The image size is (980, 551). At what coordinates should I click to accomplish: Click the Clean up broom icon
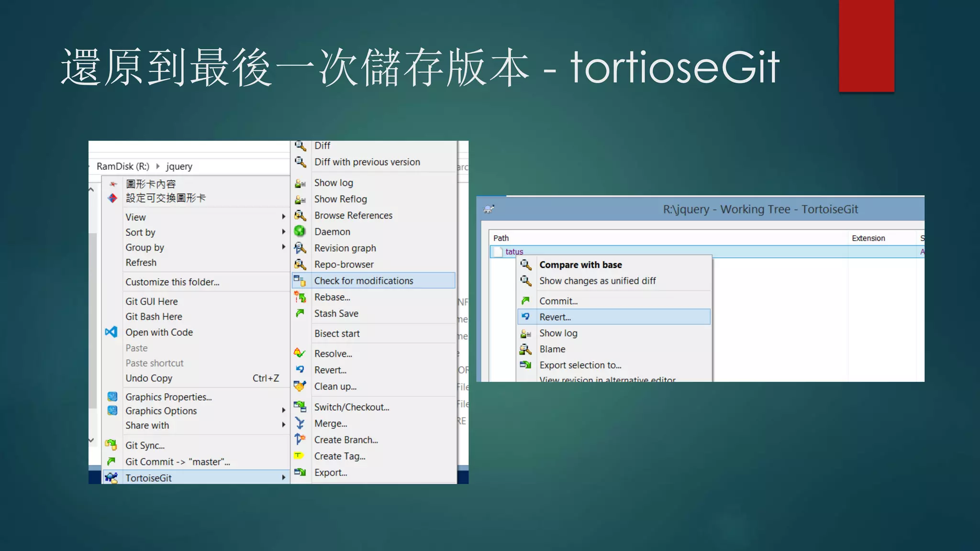[300, 386]
